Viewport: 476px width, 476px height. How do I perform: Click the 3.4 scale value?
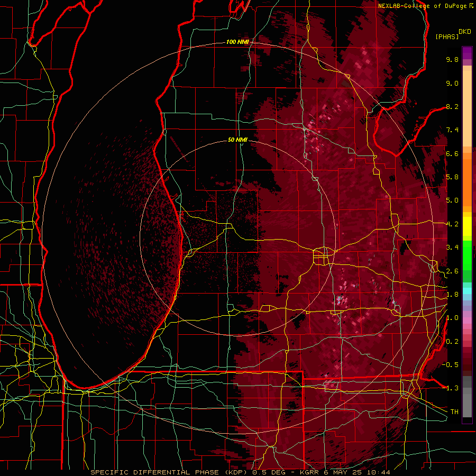click(452, 248)
